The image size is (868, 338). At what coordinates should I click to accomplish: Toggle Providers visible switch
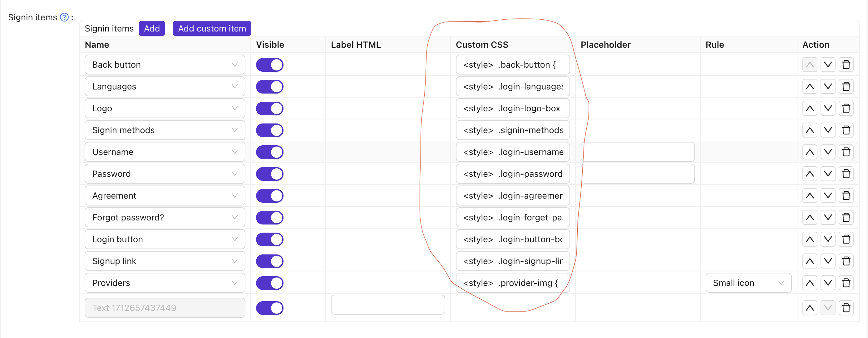(269, 283)
